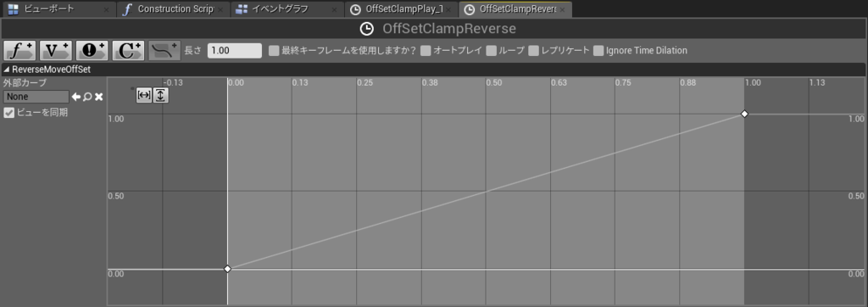Close the OffSetClampPlay tab
The image size is (868, 307).
pos(448,10)
